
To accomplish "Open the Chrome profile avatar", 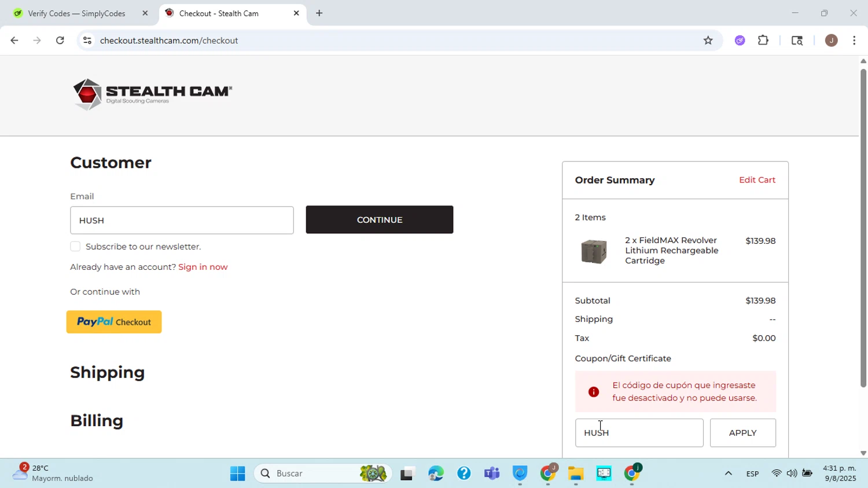I will pyautogui.click(x=831, y=41).
